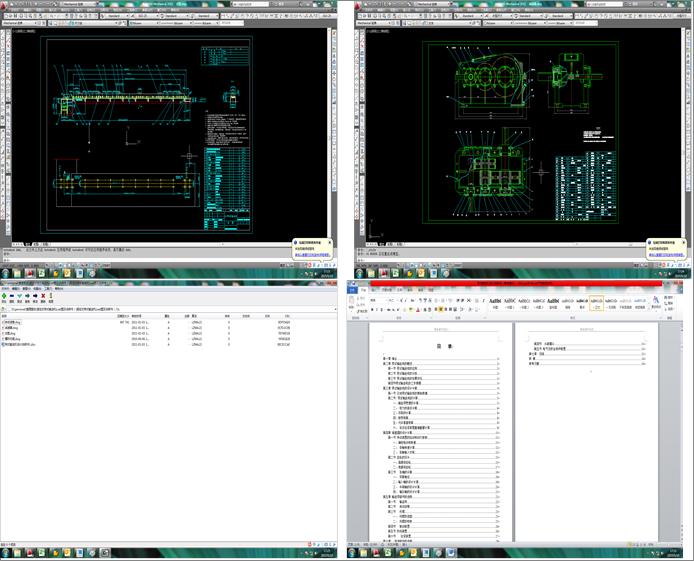The height and width of the screenshot is (561, 694).
Task: Click the folder icon on the taskbar below 7-Zip
Action: point(17,553)
